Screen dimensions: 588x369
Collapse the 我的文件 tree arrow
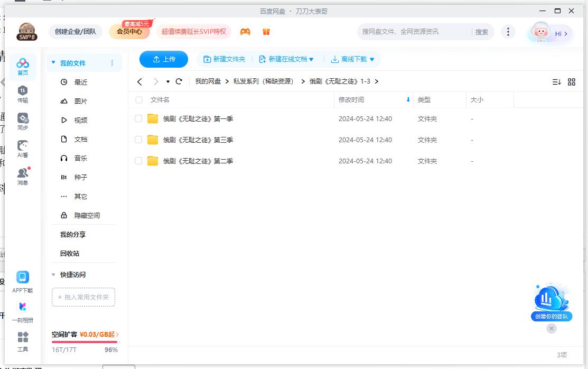(53, 63)
